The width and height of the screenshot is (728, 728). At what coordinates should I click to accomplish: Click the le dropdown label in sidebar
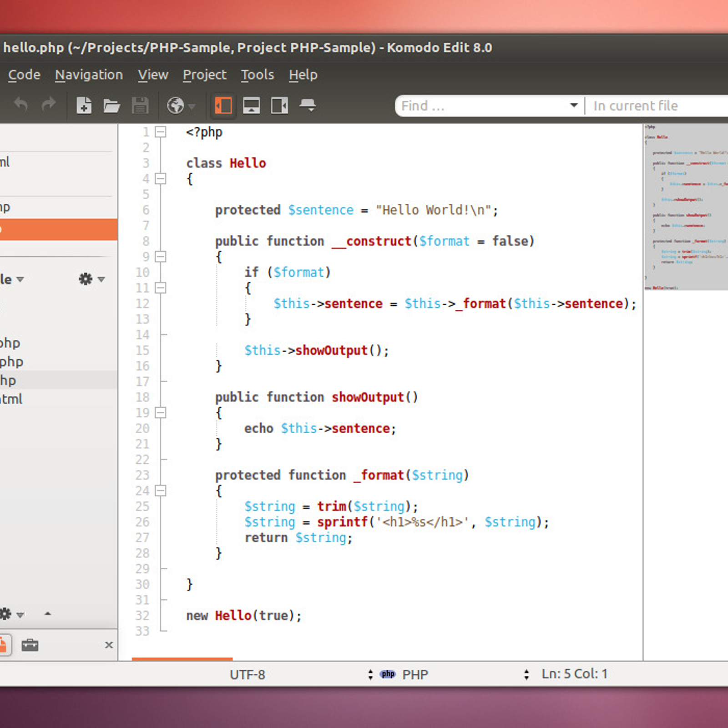pos(11,279)
